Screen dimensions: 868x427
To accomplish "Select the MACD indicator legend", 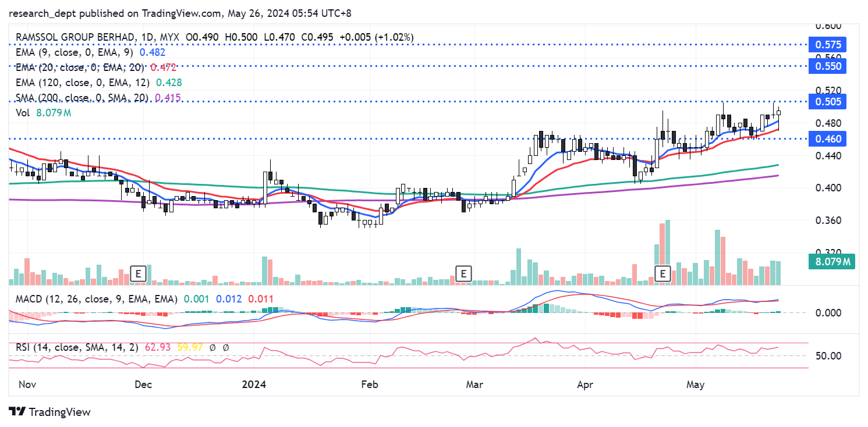I will tap(93, 299).
